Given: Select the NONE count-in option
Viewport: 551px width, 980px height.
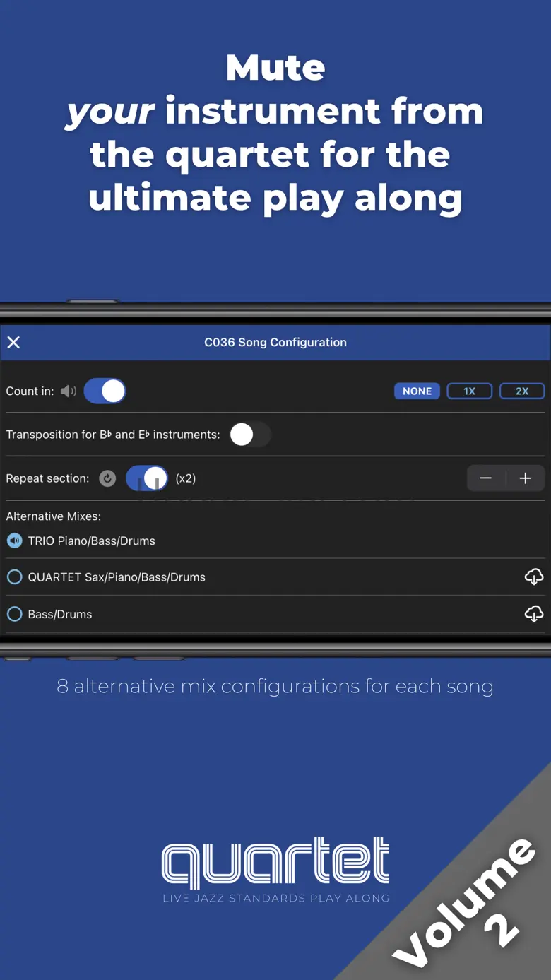Looking at the screenshot, I should pyautogui.click(x=417, y=391).
